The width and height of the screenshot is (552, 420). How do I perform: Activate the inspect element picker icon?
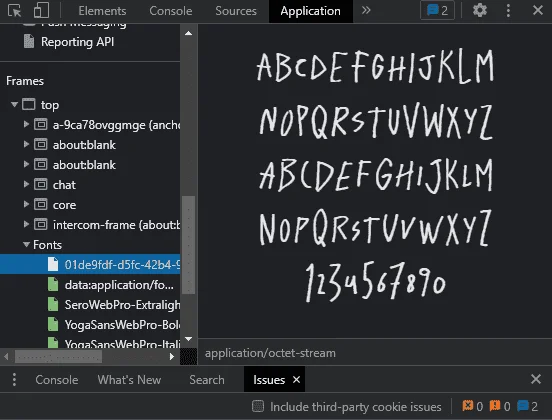pos(14,11)
